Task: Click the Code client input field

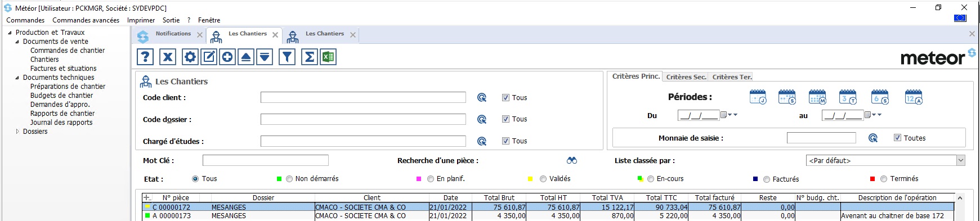Action: pyautogui.click(x=363, y=97)
